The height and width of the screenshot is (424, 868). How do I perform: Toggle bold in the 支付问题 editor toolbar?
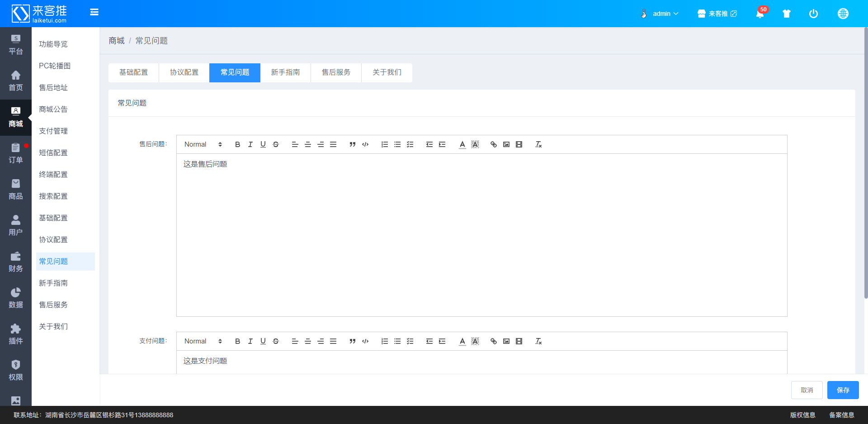237,341
